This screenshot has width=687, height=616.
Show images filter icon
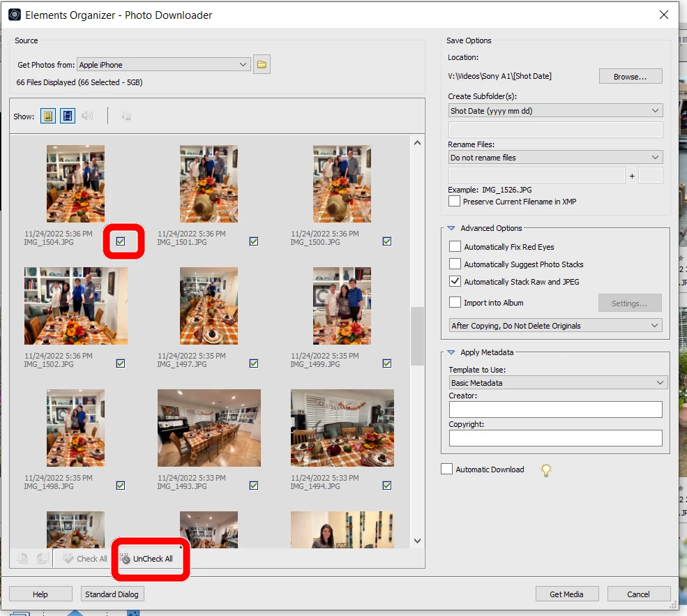pyautogui.click(x=47, y=116)
